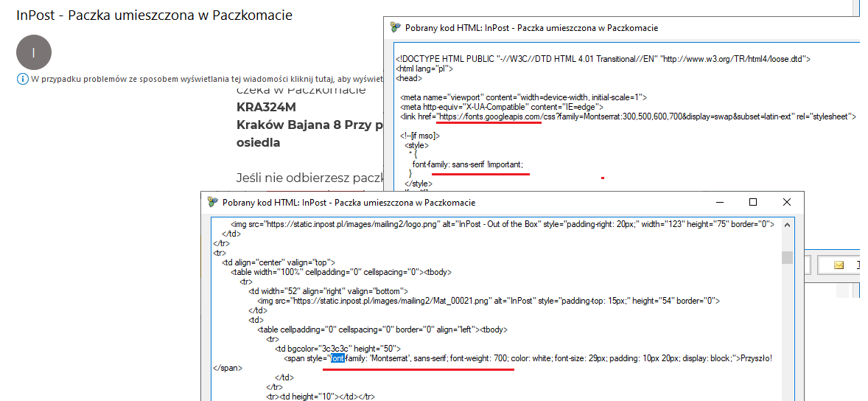The width and height of the screenshot is (868, 401).
Task: Maximize the front HTML code window
Action: 753,203
